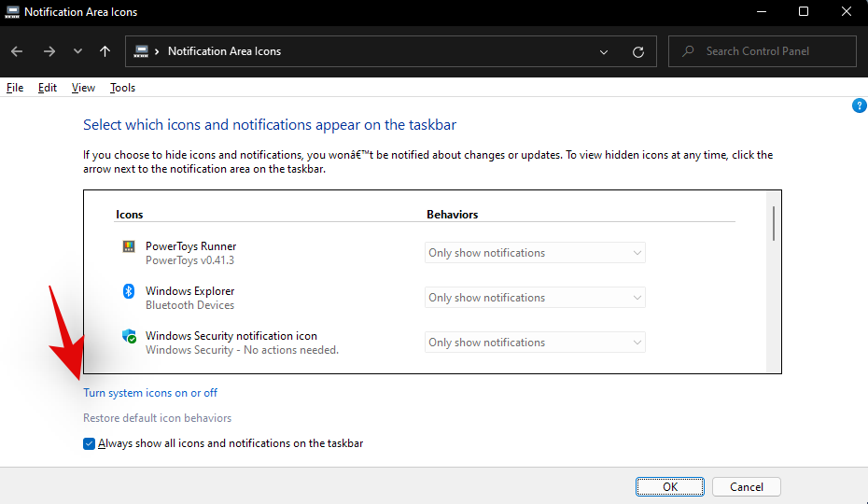The width and height of the screenshot is (868, 504).
Task: Open Windows Security behavior dropdown
Action: point(535,343)
